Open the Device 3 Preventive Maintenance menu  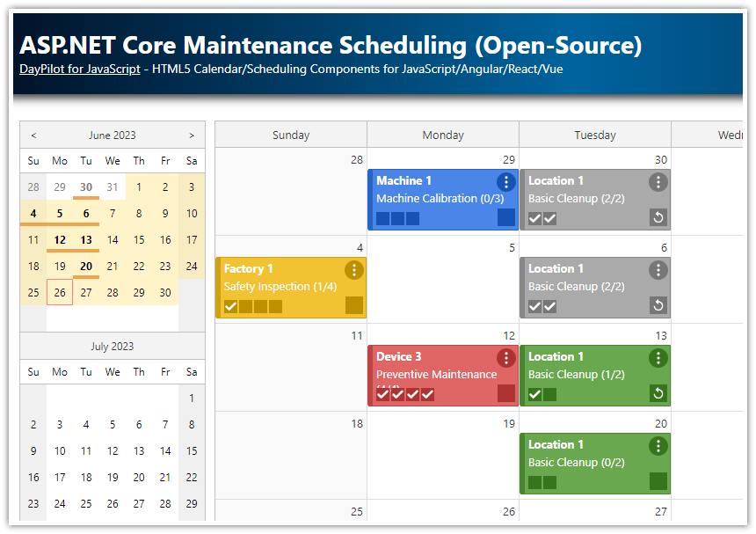505,357
